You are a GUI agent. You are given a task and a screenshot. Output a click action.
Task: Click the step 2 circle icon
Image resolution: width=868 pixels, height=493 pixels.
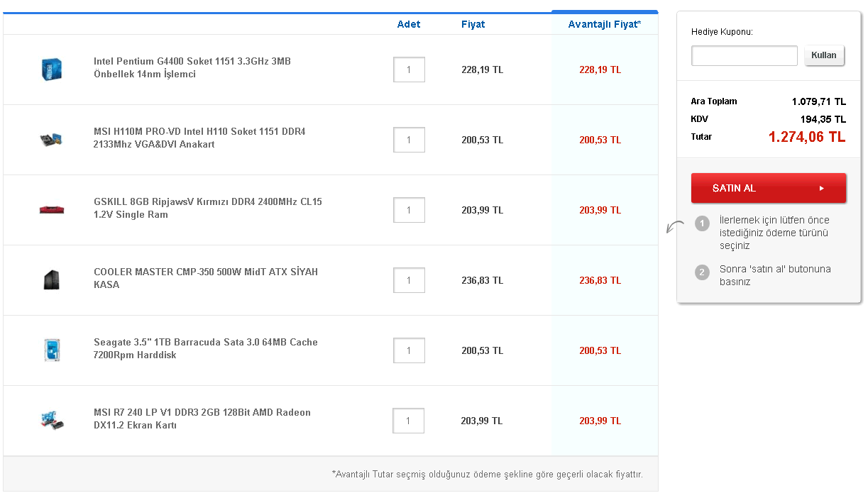(702, 272)
